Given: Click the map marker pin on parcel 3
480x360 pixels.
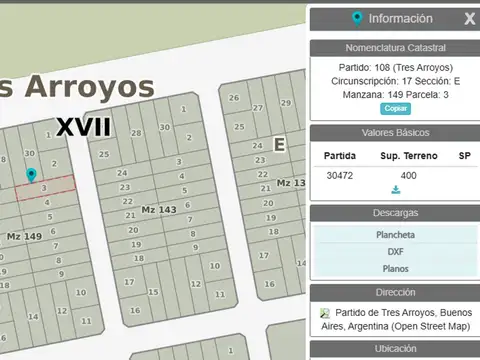Looking at the screenshot, I should coord(31,175).
